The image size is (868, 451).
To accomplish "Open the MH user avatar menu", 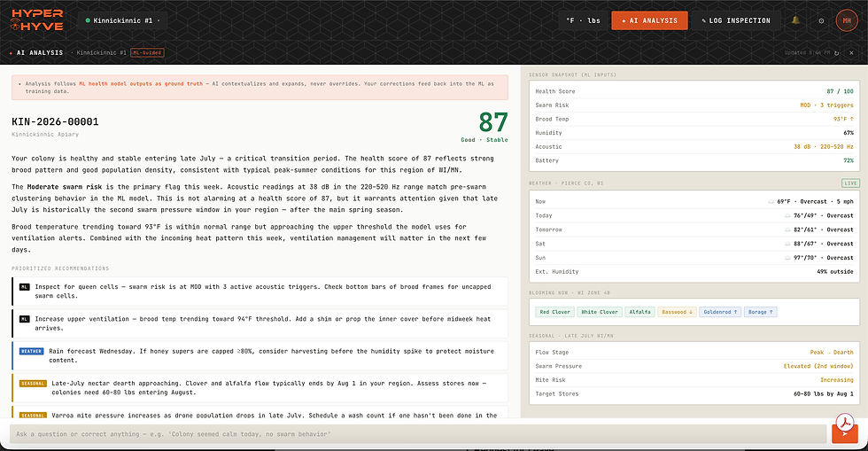I will [x=847, y=20].
